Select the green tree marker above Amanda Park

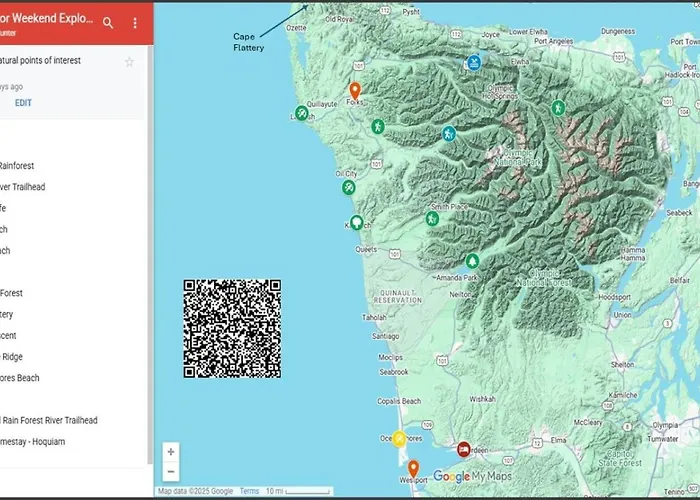tap(472, 261)
